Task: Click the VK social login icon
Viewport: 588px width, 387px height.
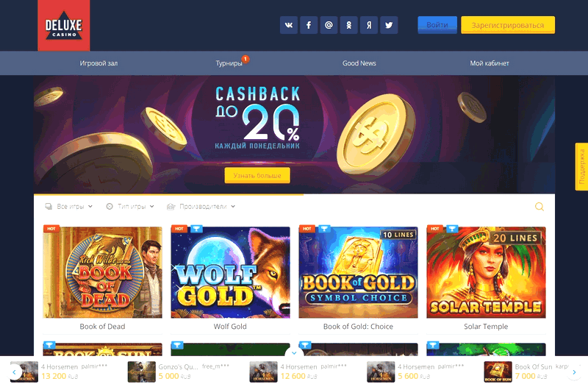Action: [x=289, y=25]
